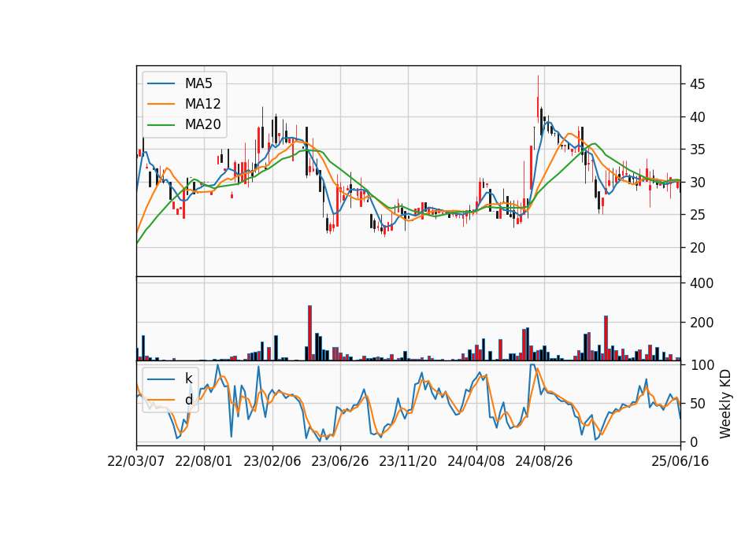
Task: Click the tallest volume bar near 300
Action: click(309, 333)
